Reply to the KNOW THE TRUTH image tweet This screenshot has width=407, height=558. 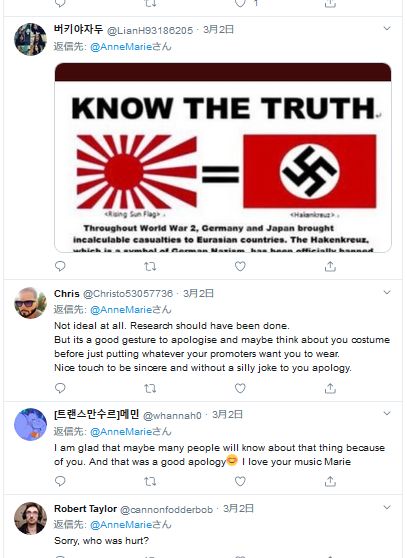[x=60, y=266]
